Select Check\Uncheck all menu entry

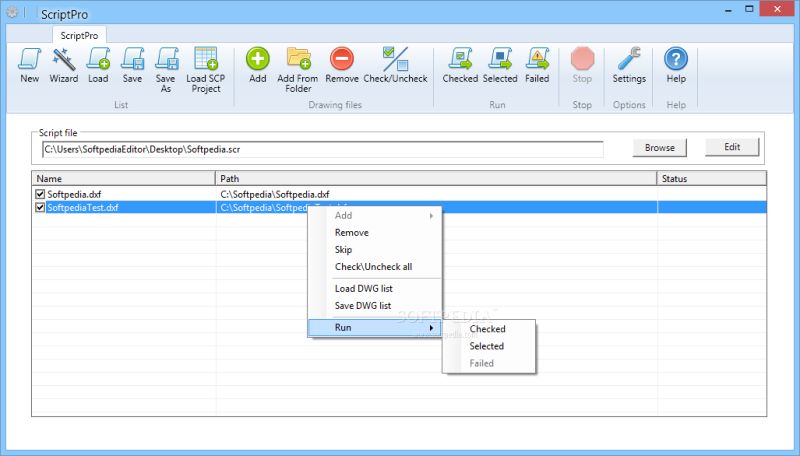pos(375,267)
